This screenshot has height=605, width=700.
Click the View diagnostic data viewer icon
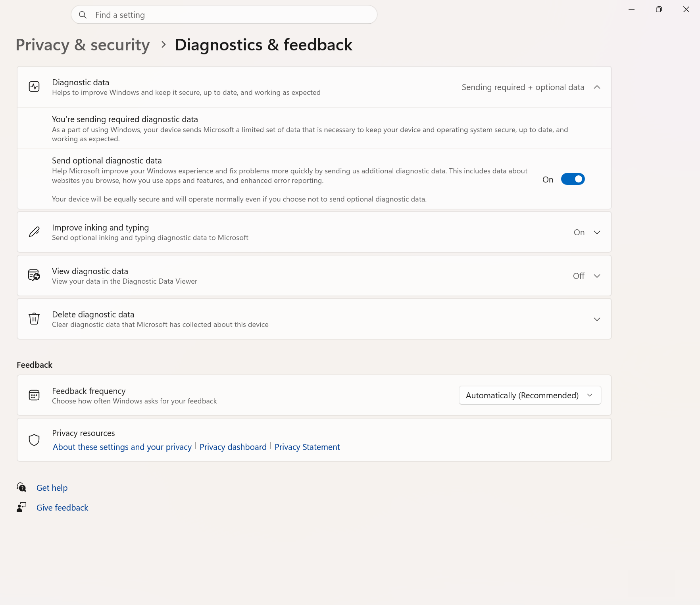click(34, 275)
